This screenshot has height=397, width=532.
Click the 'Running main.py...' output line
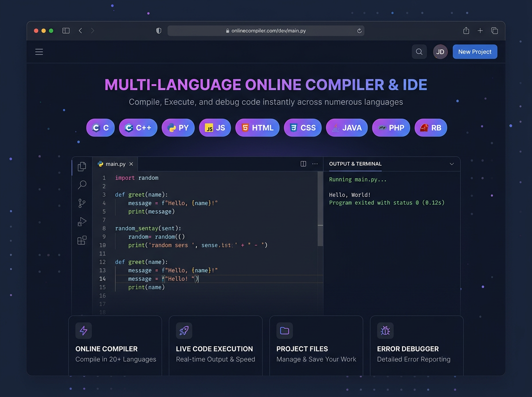pos(358,179)
